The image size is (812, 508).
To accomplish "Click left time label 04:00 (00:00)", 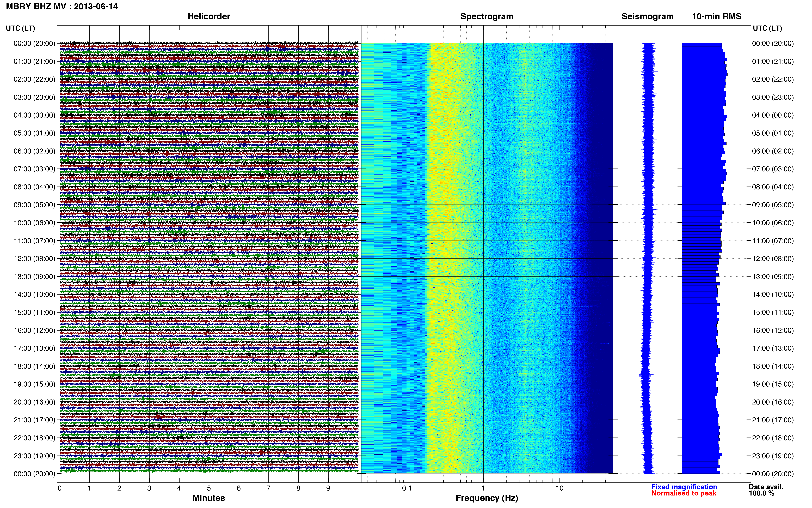I will 34,115.
